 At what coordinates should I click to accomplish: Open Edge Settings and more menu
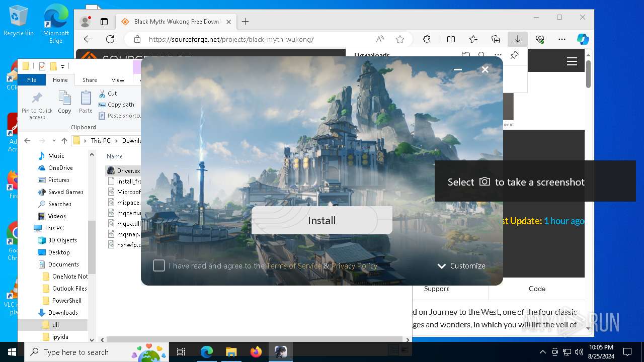click(562, 39)
